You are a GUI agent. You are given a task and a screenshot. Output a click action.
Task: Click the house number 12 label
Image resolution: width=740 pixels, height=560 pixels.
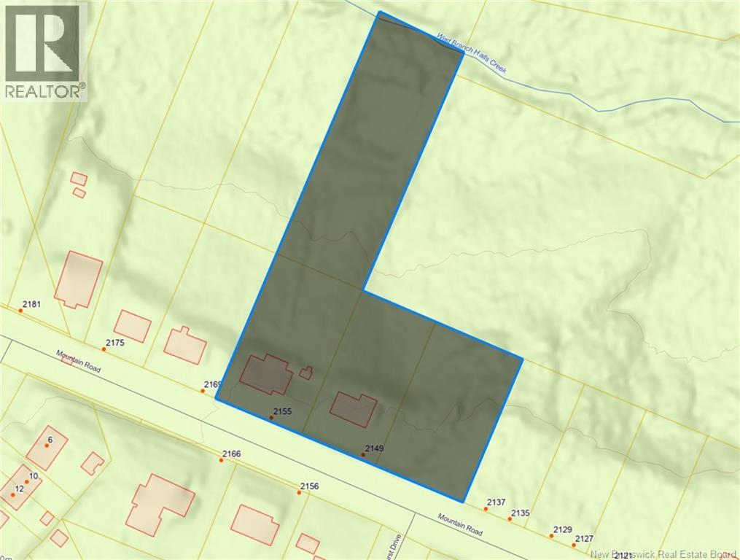point(20,489)
